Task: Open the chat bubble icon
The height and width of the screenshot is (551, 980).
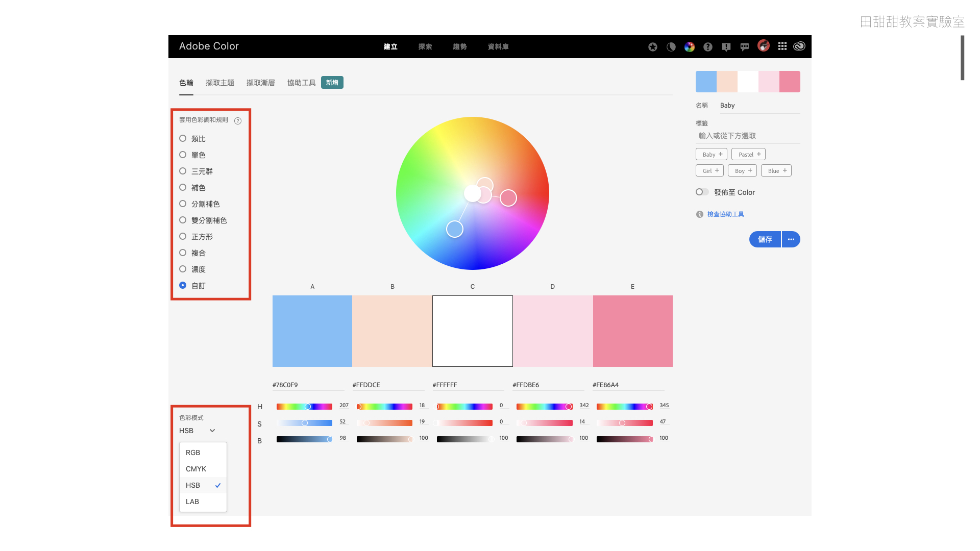Action: tap(745, 47)
